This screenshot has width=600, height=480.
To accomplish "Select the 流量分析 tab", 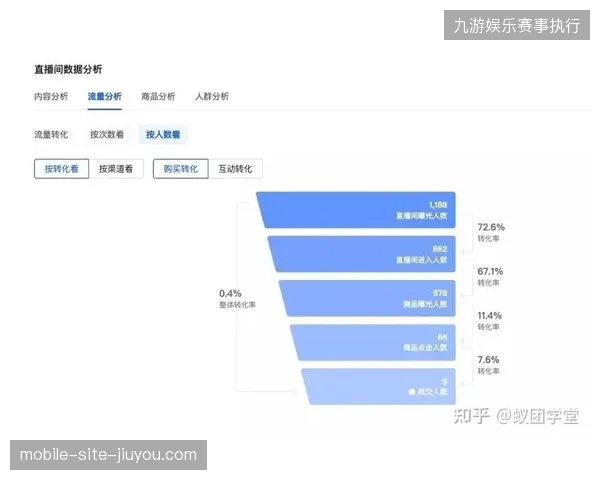I will coord(104,96).
